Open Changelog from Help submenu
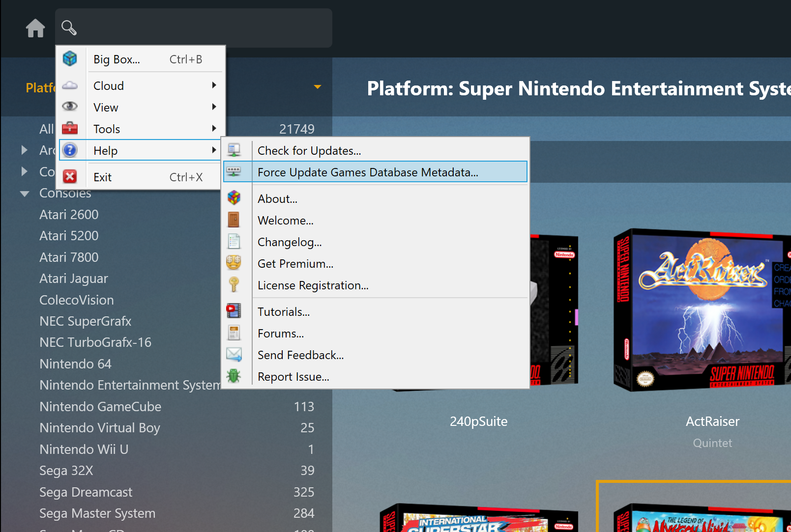This screenshot has width=791, height=532. [376, 242]
